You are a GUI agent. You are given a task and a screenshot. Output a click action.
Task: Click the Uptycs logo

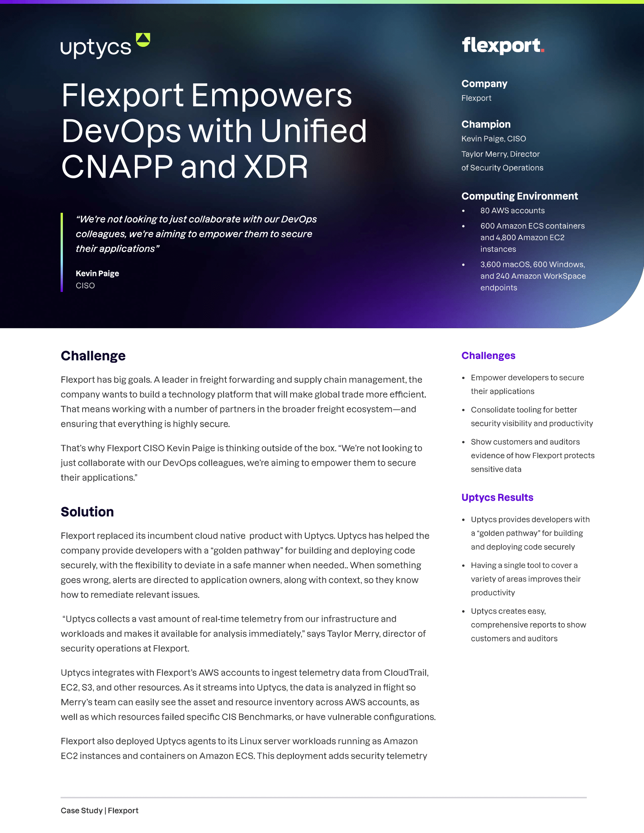coord(105,46)
